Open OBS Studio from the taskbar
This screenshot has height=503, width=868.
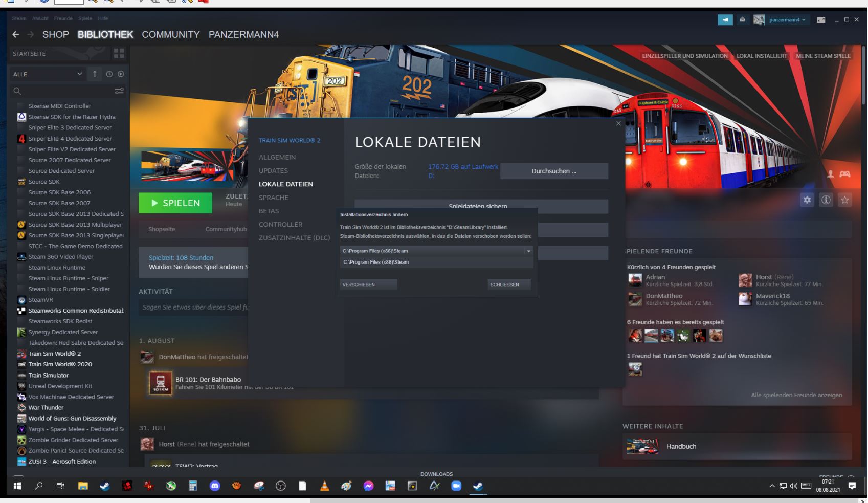[x=280, y=486]
